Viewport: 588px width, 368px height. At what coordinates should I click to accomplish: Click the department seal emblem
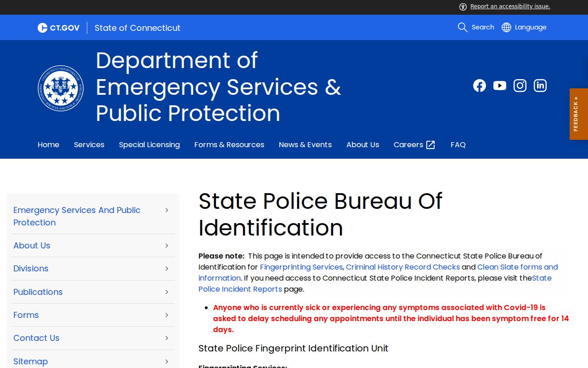tap(61, 88)
